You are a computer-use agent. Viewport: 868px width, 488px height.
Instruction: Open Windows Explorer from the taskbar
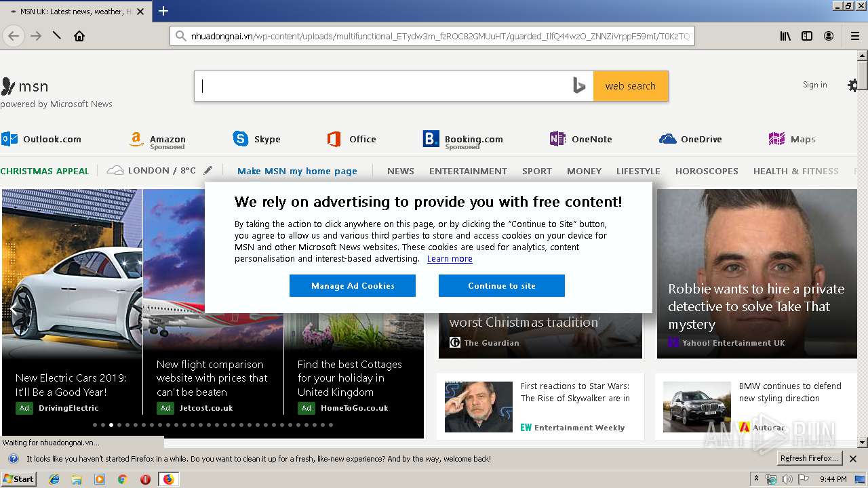pos(77,479)
